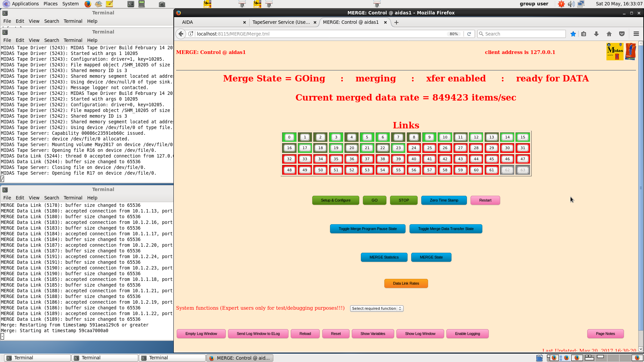Open the Firefox hamburger menu icon
The image size is (644, 362).
tap(636, 34)
